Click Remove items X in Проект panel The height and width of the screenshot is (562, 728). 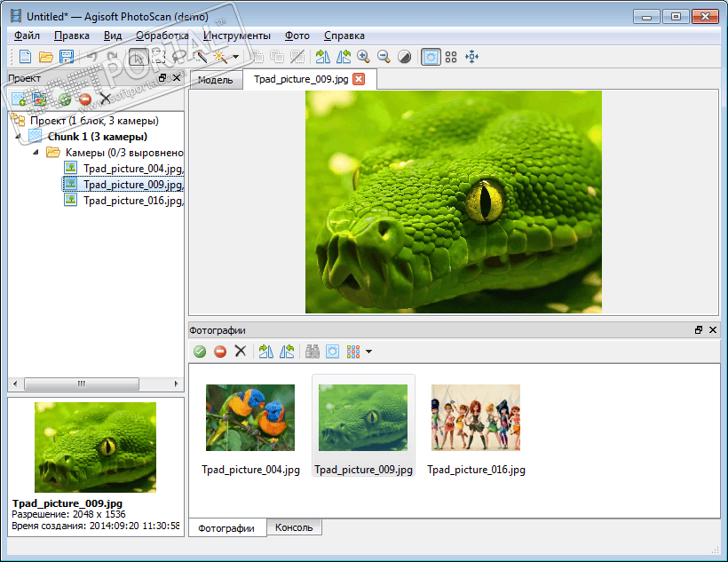106,99
